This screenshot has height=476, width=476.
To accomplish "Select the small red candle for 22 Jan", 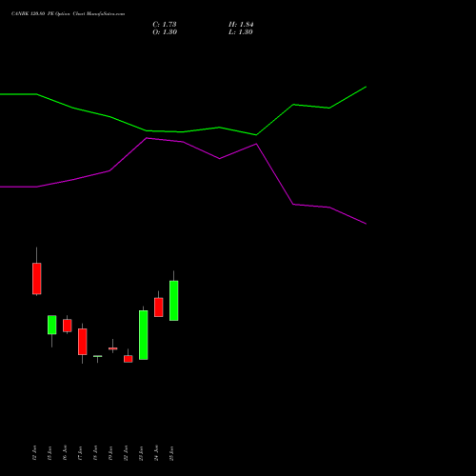I will (x=129, y=359).
